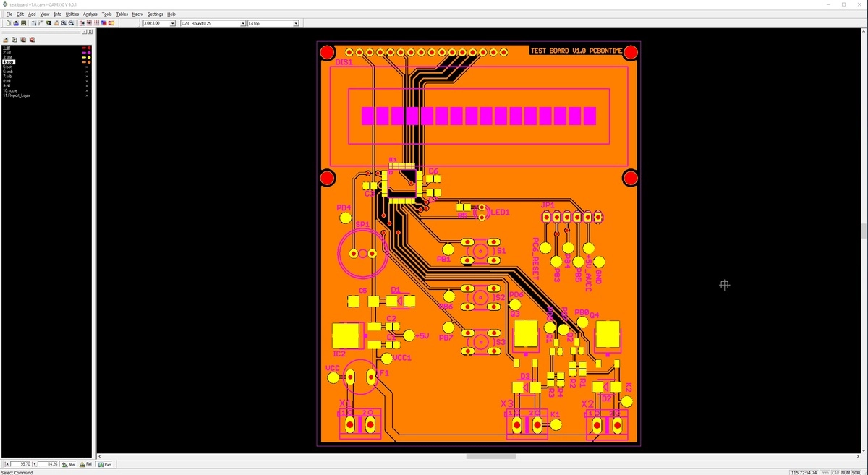Click the New file toolbar icon
This screenshot has height=475, width=868.
click(8, 23)
